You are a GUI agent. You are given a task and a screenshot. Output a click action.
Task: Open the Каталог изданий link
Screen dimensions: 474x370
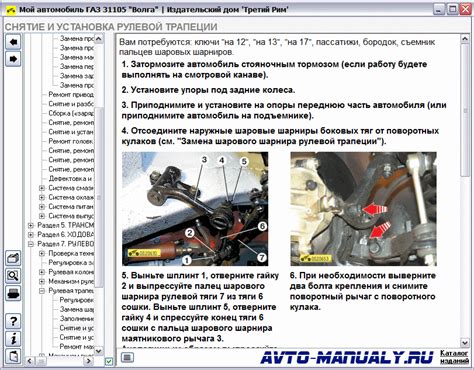[454, 357]
